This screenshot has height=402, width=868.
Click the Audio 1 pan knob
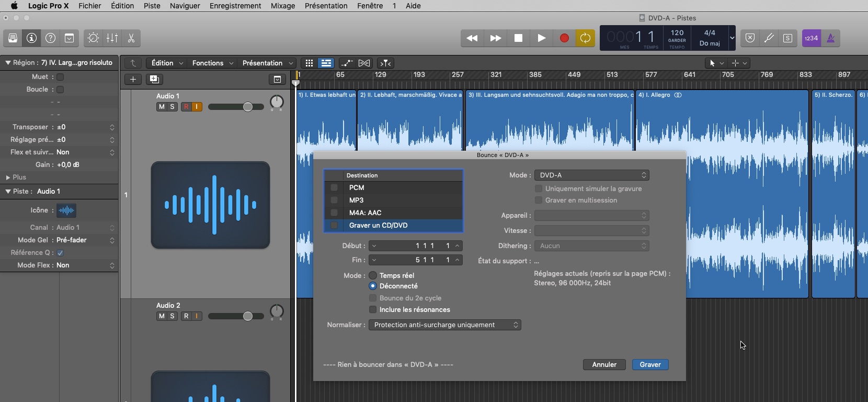coord(277,103)
